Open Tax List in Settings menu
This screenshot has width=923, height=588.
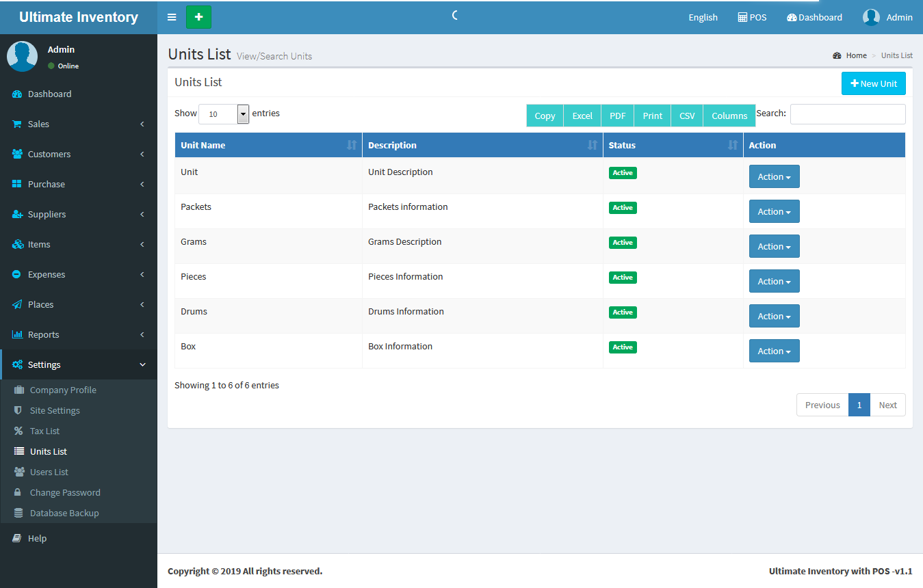(x=44, y=431)
